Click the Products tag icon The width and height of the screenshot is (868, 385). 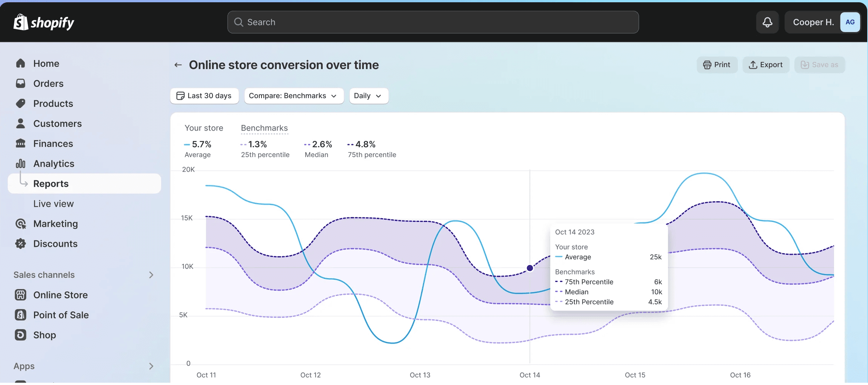click(21, 103)
